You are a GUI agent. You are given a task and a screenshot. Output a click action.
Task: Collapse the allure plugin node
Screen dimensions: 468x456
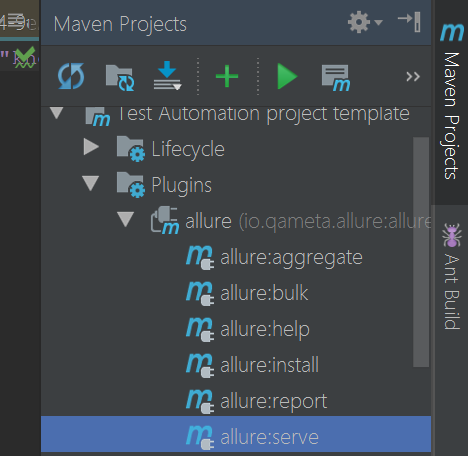[x=125, y=219]
